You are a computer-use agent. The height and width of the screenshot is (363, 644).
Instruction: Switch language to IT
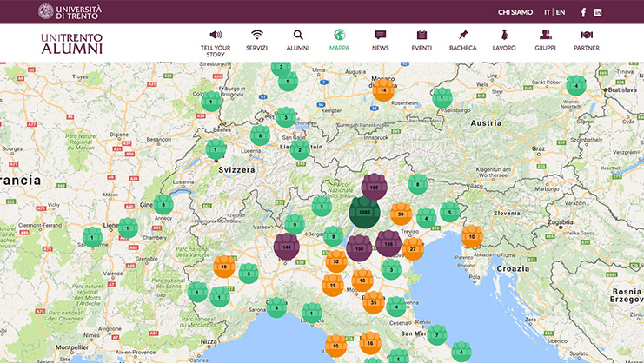click(547, 12)
